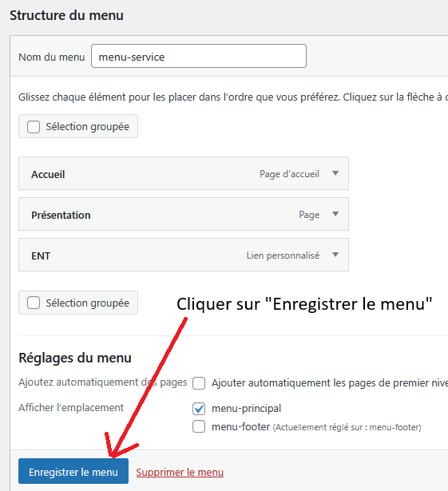
Task: Click the Enregistrer le menu button
Action: click(73, 471)
